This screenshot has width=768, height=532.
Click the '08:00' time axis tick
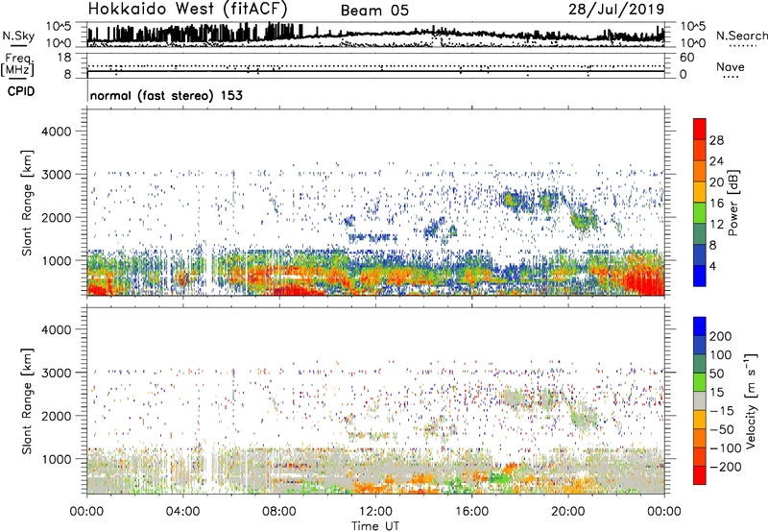(279, 512)
